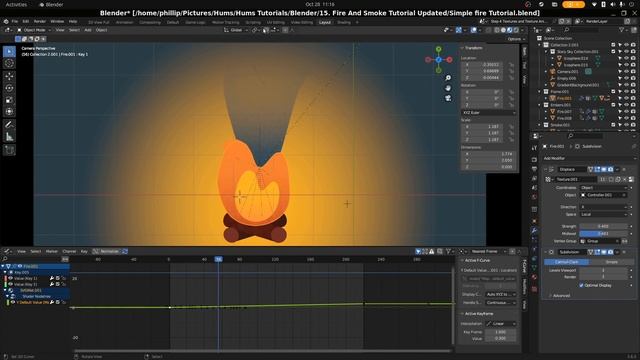Image resolution: width=640 pixels, height=360 pixels.
Task: Click the Blender logo menu icon
Action: point(6,21)
